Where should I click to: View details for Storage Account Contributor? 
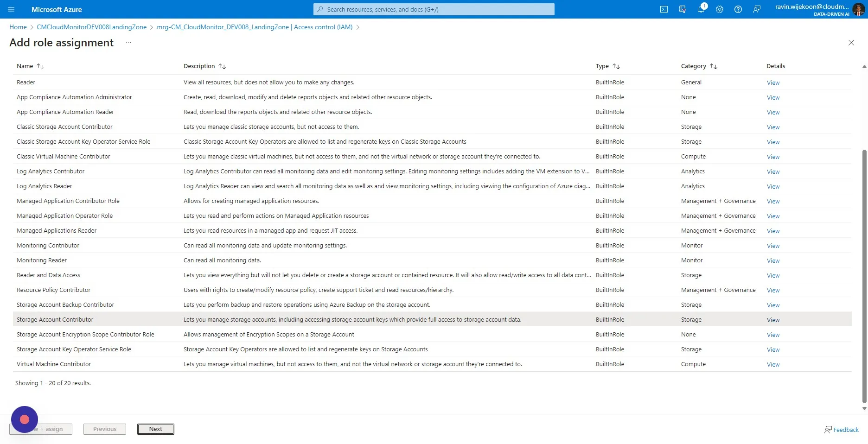click(x=773, y=320)
